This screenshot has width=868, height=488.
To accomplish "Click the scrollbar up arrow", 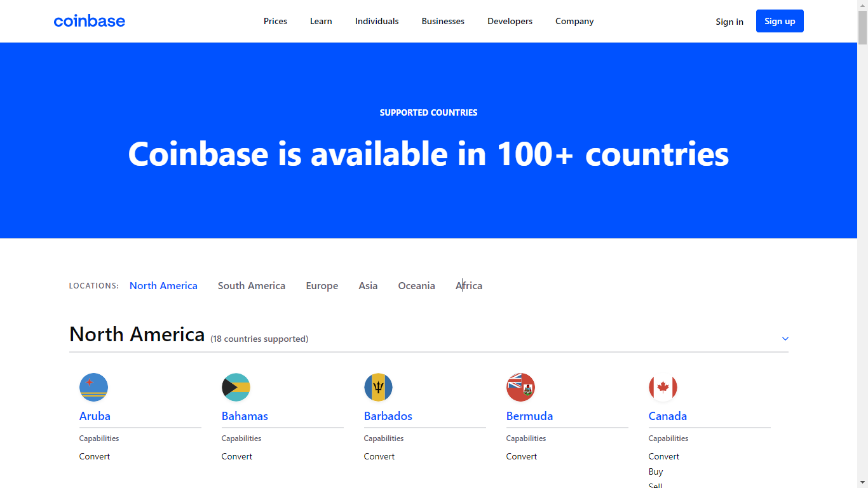I will pyautogui.click(x=863, y=5).
